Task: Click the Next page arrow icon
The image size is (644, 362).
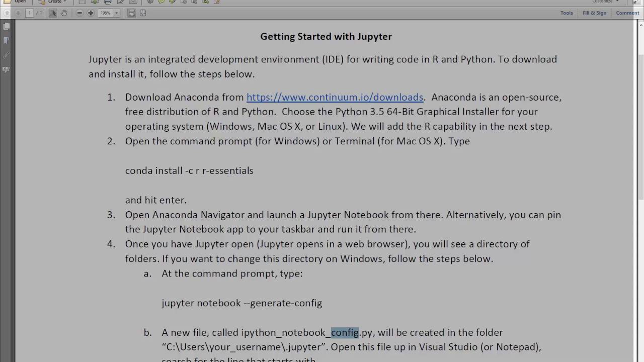Action: [x=19, y=13]
